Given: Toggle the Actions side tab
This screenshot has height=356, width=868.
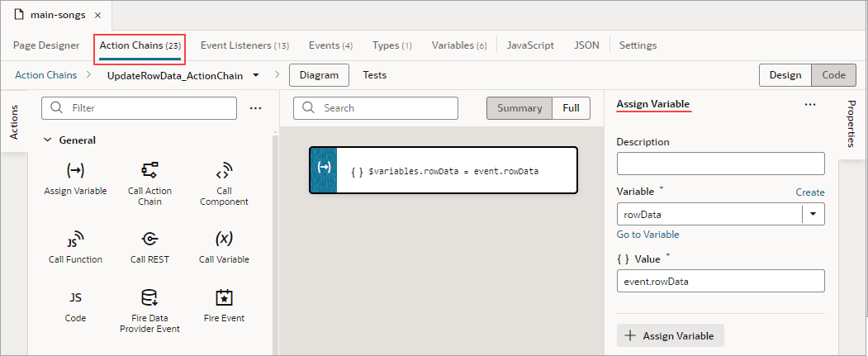Looking at the screenshot, I should tap(14, 121).
